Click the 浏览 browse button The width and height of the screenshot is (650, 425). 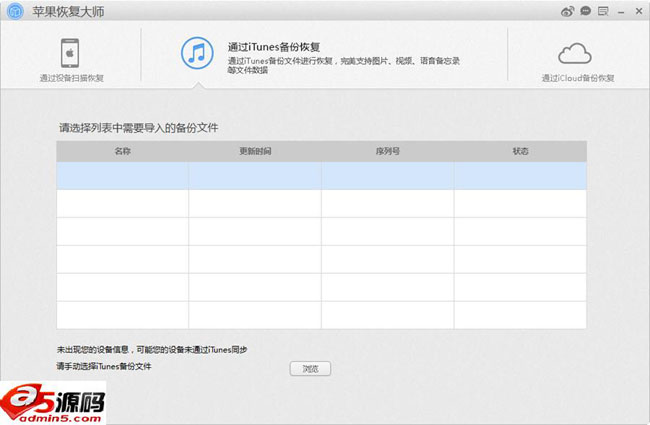click(x=310, y=369)
